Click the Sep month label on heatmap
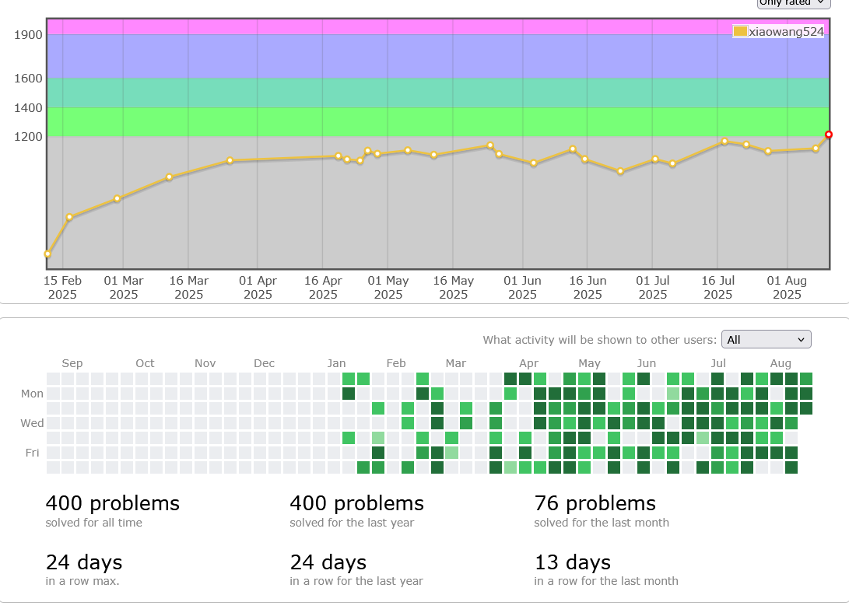Image resolution: width=849 pixels, height=616 pixels. 72,363
